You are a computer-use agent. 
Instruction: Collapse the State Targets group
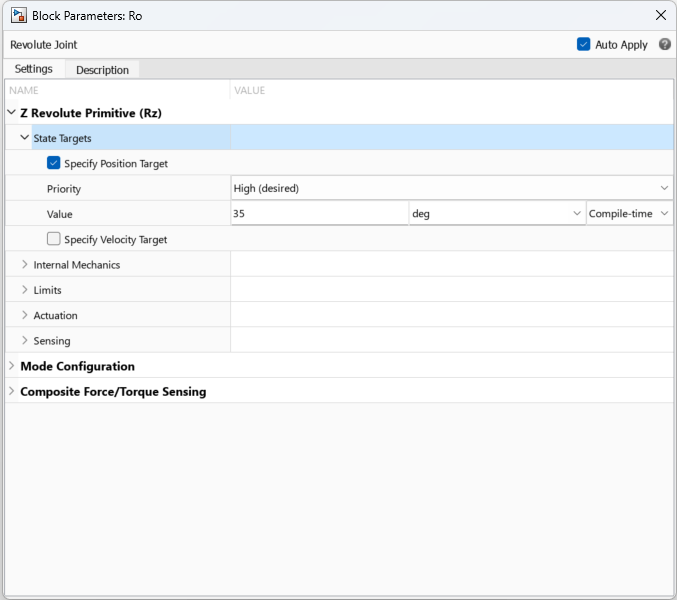coord(25,138)
